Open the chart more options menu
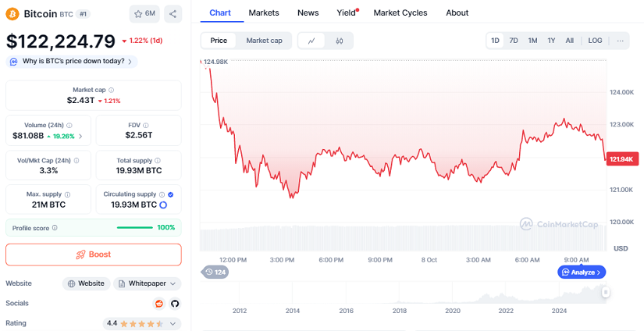644x331 pixels. 621,41
